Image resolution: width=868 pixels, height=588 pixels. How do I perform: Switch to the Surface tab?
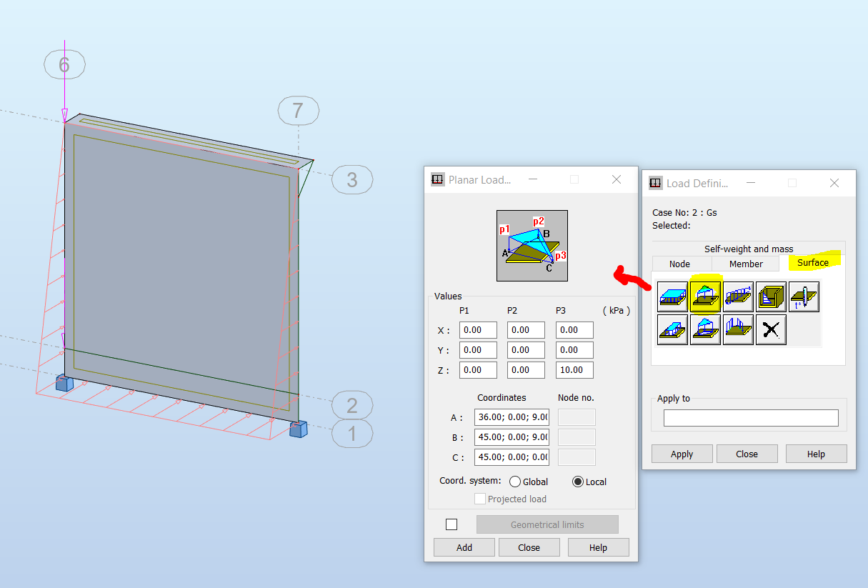[x=813, y=263]
